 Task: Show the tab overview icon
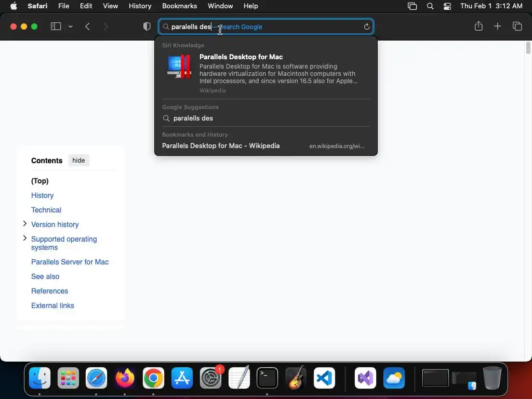[x=517, y=26]
